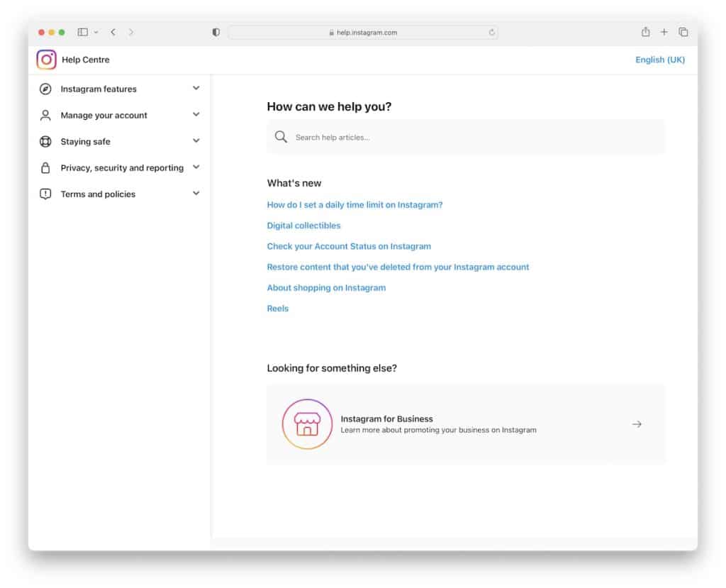Click the Instagram for Business storefront icon
The width and height of the screenshot is (726, 588).
tap(307, 424)
